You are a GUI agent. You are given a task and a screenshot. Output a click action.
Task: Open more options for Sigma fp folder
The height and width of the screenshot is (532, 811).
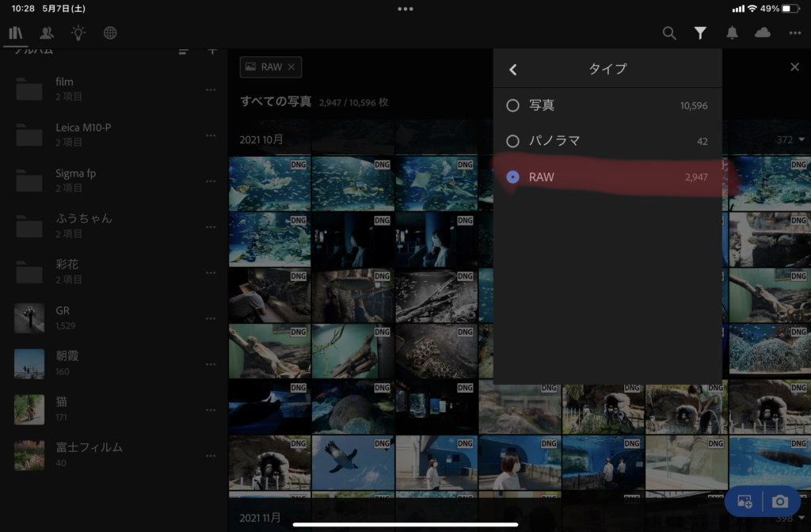point(211,181)
